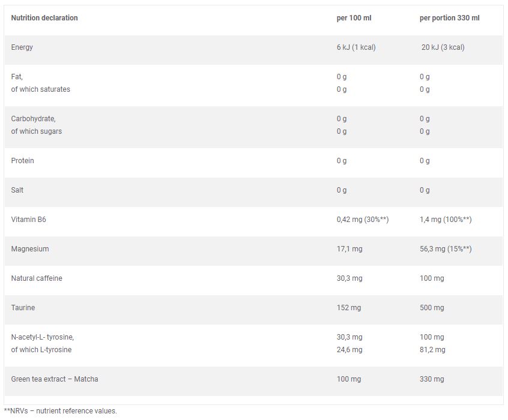Image resolution: width=508 pixels, height=420 pixels.
Task: Click the 'of which sugars' label
Action: click(37, 131)
